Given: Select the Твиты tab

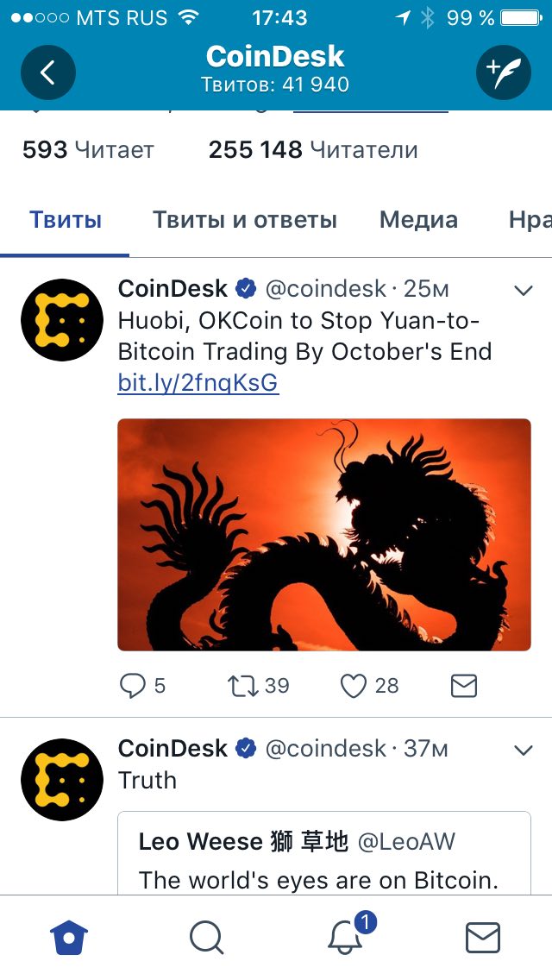Looking at the screenshot, I should [65, 220].
